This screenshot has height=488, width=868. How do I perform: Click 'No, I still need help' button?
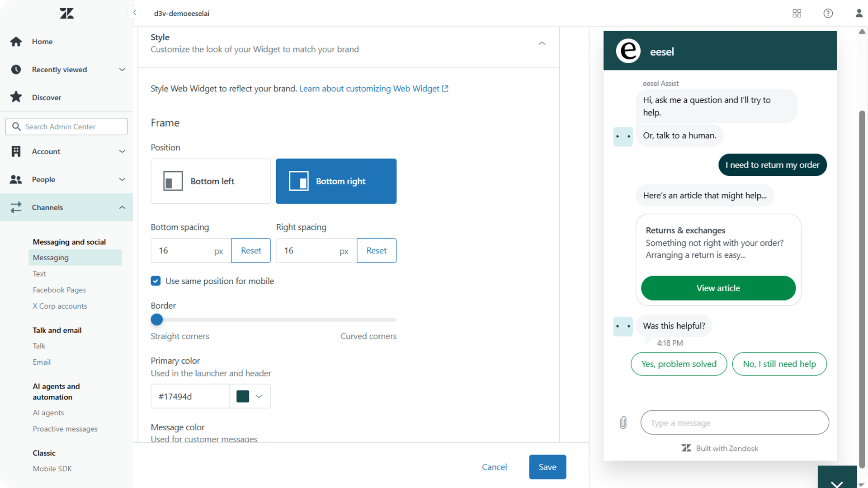pos(779,364)
